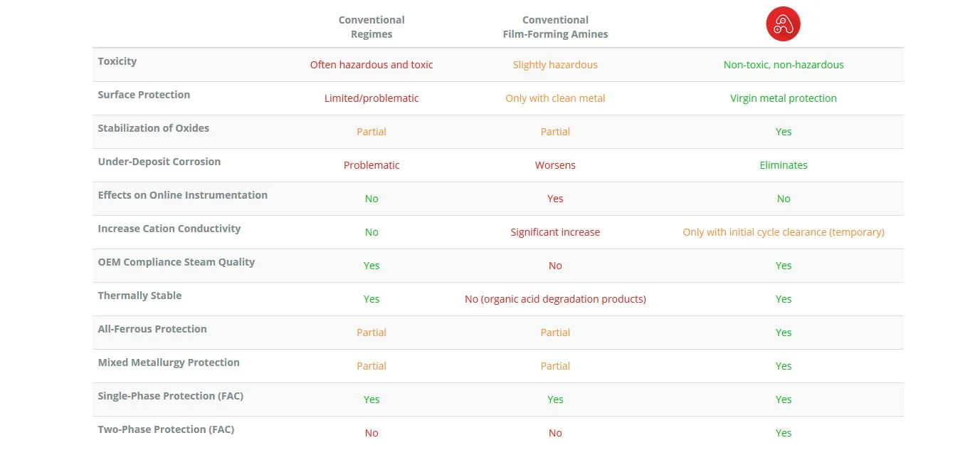
Task: Select the "Conventional Film-Forming Amines" column header
Action: coord(555,27)
